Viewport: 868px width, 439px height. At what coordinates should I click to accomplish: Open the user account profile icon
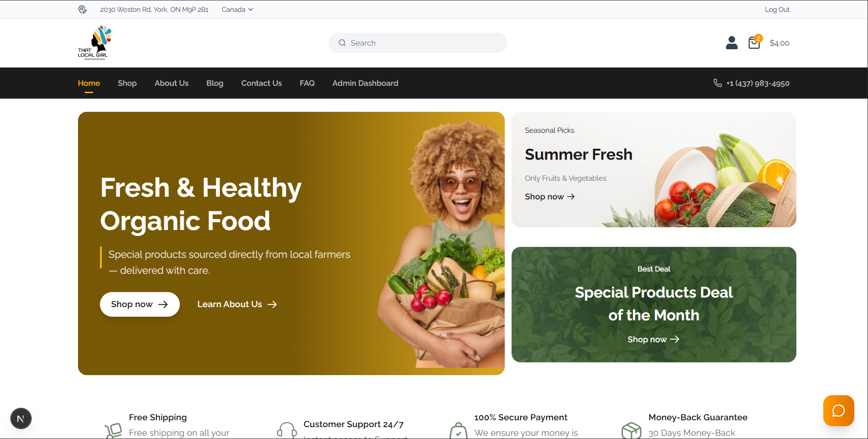[x=732, y=43]
